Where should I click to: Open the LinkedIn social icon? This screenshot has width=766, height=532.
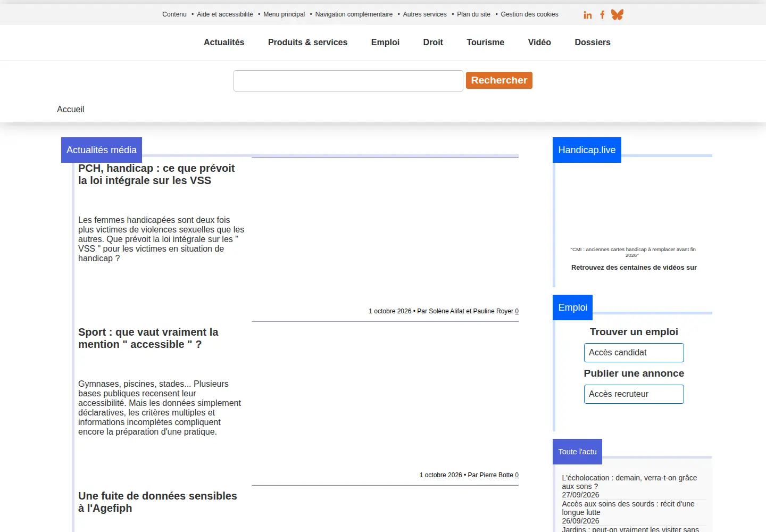[588, 15]
